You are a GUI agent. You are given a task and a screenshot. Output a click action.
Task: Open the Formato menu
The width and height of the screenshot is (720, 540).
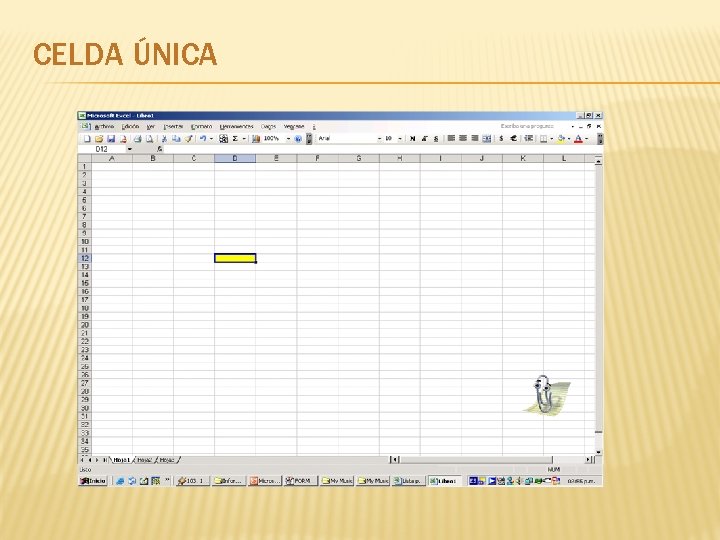click(201, 126)
